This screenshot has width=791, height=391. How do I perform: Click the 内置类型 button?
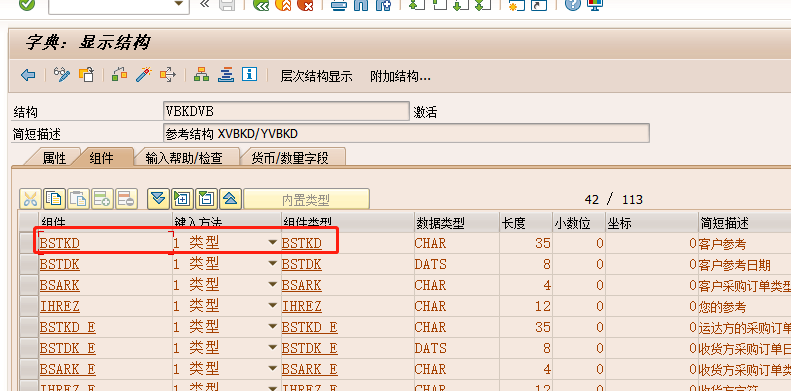point(306,199)
